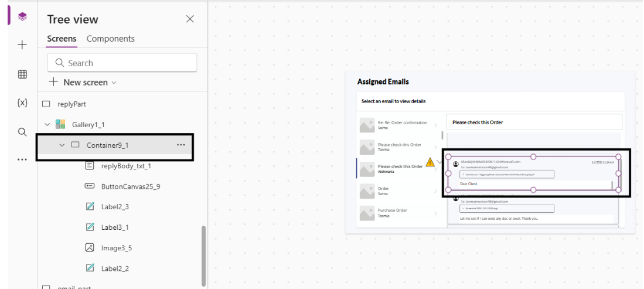
Task: Open the Tree view layers icon
Action: click(x=22, y=16)
